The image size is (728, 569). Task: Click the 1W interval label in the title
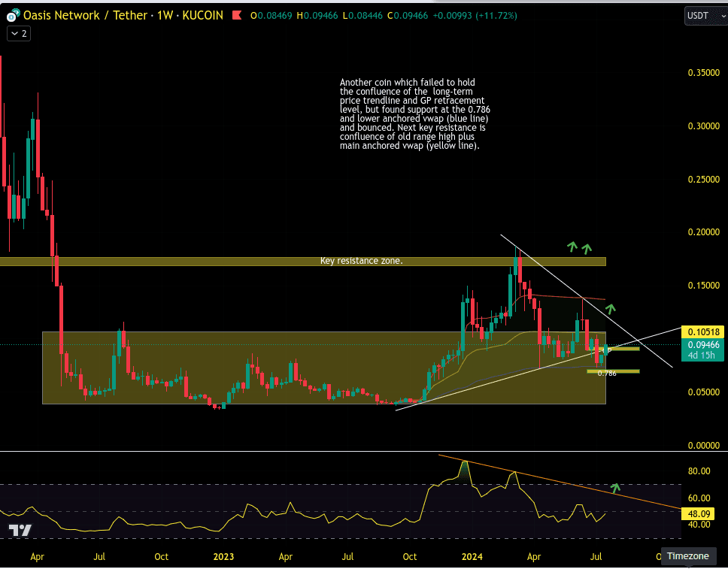pos(165,15)
